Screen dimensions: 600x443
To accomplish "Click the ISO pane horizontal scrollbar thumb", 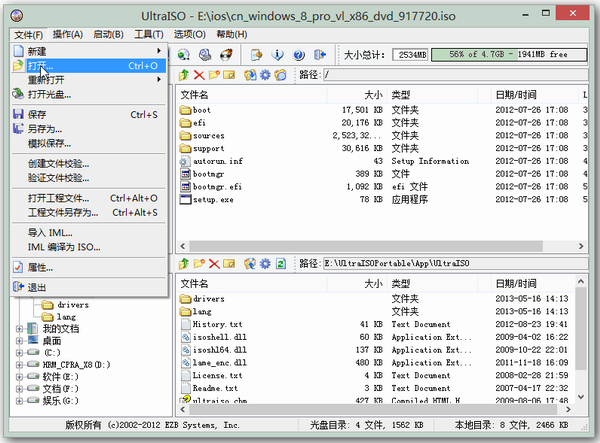I will coord(366,246).
